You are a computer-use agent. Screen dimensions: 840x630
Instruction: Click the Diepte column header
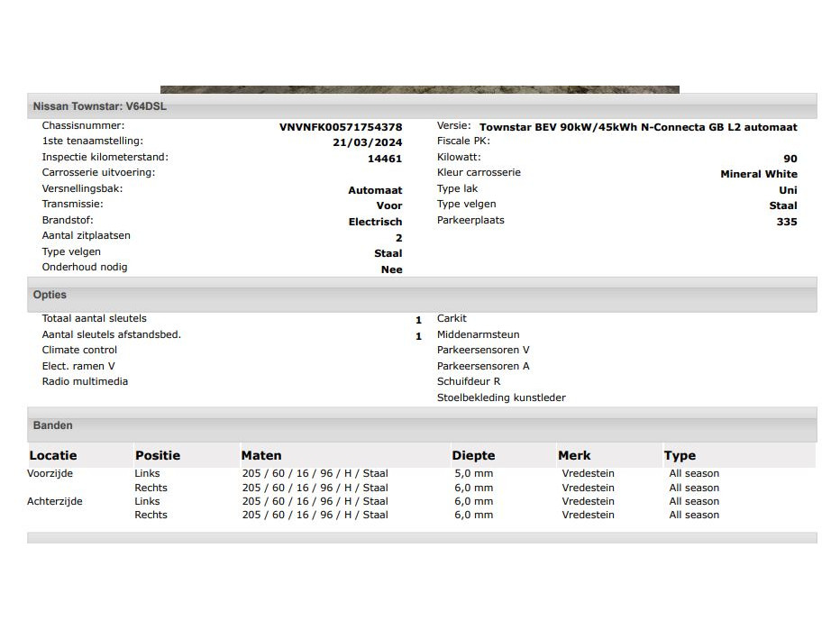pyautogui.click(x=473, y=455)
